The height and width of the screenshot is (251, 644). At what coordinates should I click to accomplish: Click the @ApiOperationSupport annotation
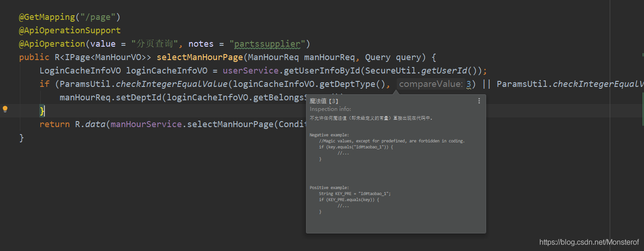coord(69,31)
